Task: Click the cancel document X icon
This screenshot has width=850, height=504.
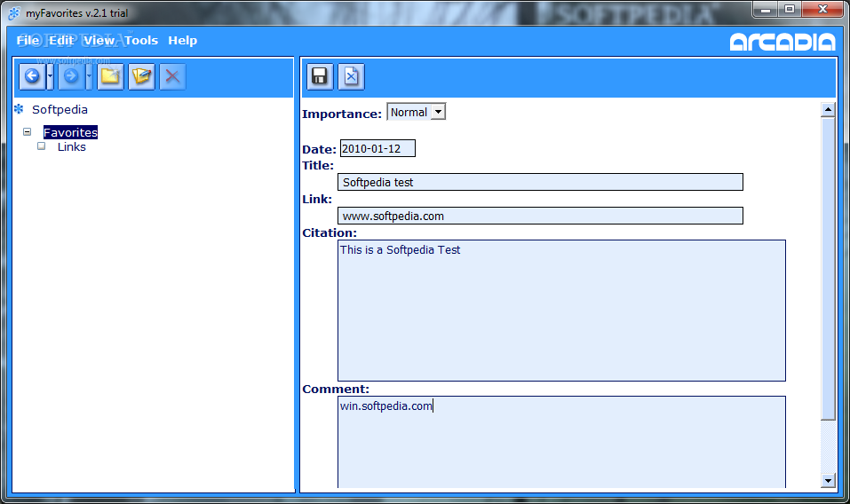Action: [351, 76]
